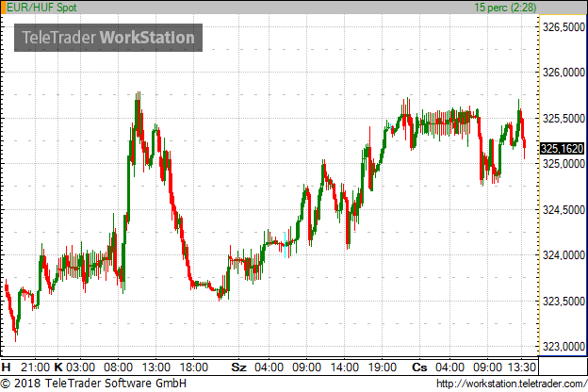Click the 326,5000 price axis label
This screenshot has width=588, height=392.
click(563, 27)
